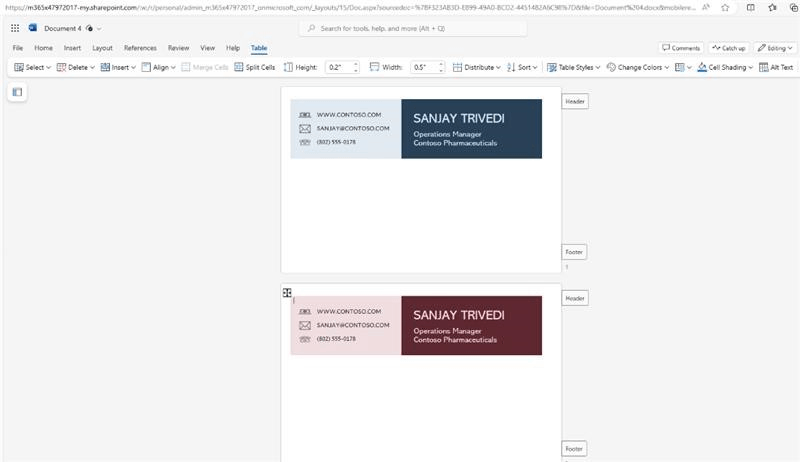Expand the Sort dropdown
The image size is (800, 462).
(x=522, y=67)
